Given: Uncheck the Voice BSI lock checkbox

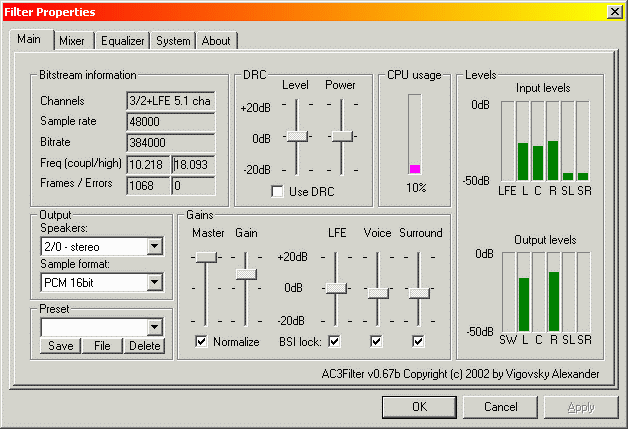Looking at the screenshot, I should [x=376, y=341].
